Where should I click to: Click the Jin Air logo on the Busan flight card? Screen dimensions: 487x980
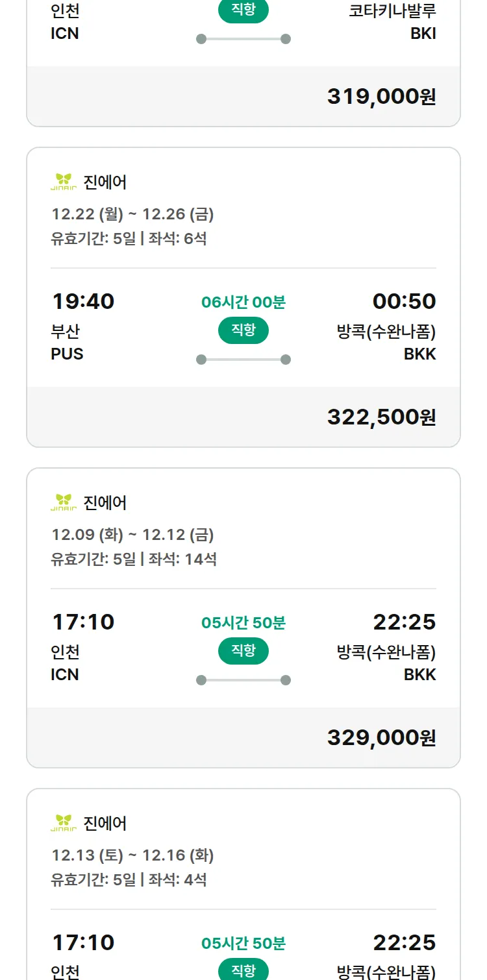point(64,182)
